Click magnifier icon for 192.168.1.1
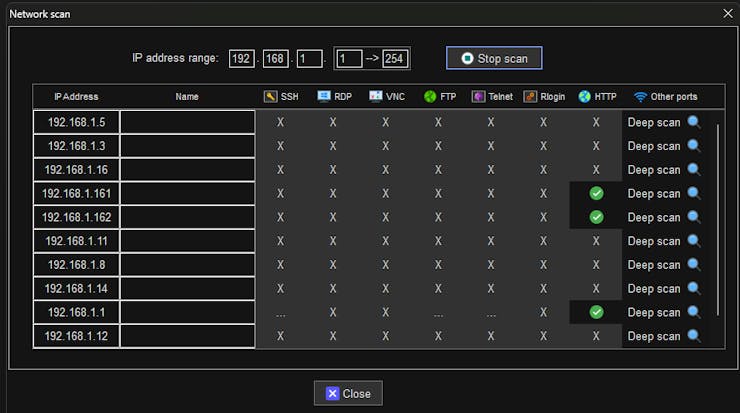Viewport: 740px width, 413px height. point(694,312)
